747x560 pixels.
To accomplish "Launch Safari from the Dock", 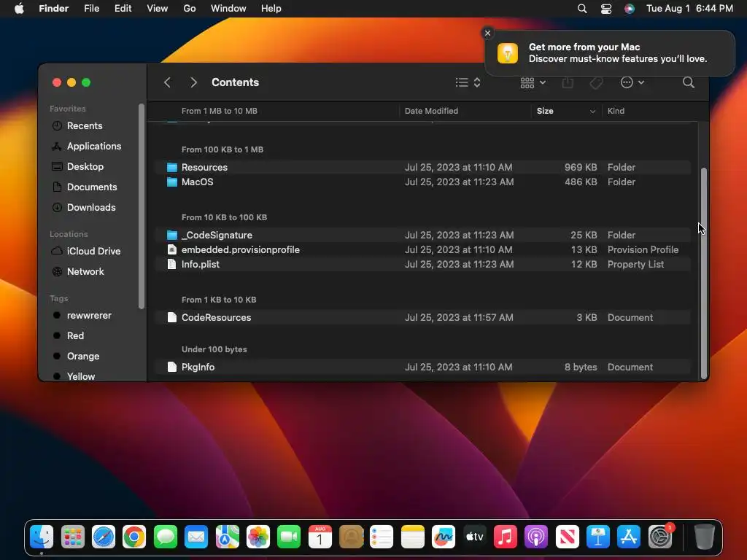I will coord(104,537).
